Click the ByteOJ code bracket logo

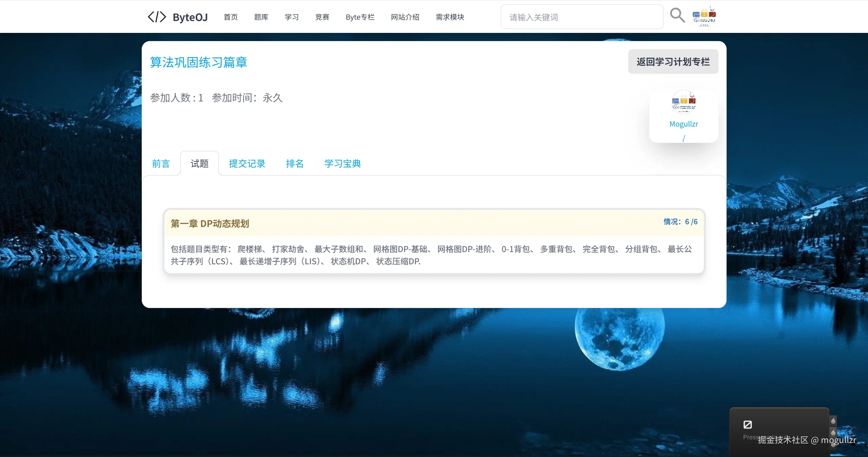pyautogui.click(x=157, y=17)
